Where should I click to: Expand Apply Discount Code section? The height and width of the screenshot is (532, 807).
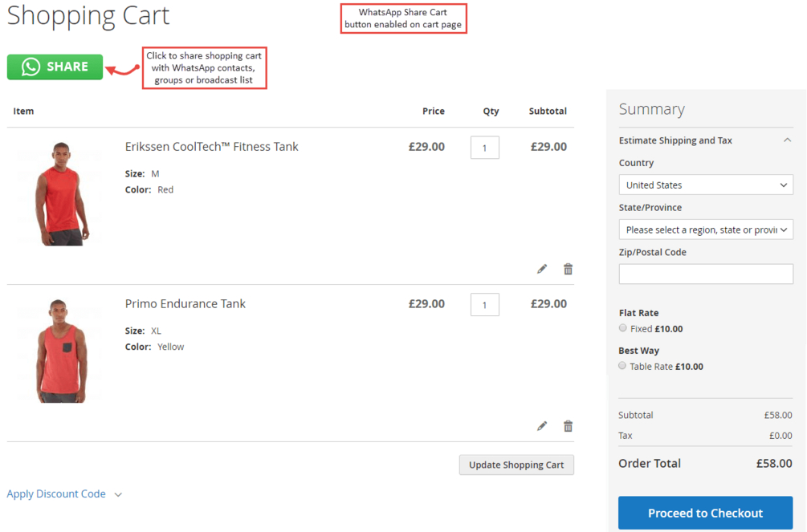(64, 494)
